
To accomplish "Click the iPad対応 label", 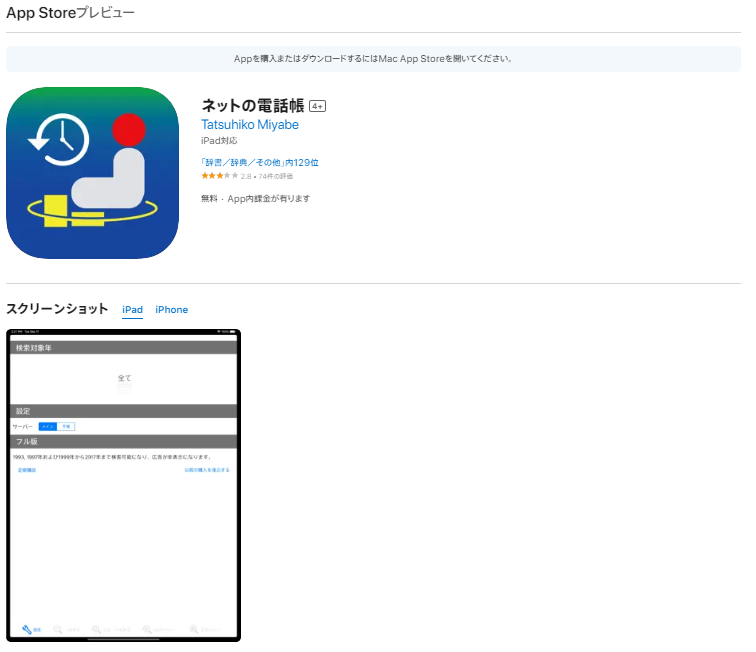I will [x=219, y=141].
